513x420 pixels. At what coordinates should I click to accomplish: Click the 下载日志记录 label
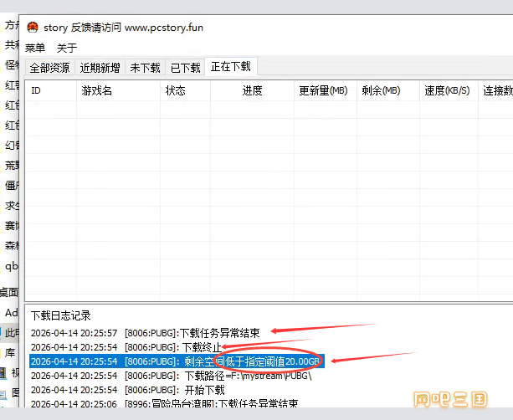pos(60,315)
